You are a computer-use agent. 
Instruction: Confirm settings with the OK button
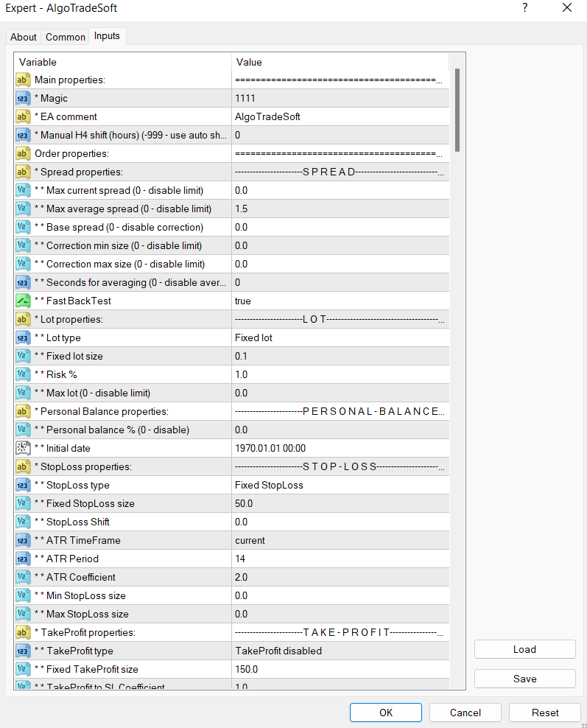coord(385,713)
